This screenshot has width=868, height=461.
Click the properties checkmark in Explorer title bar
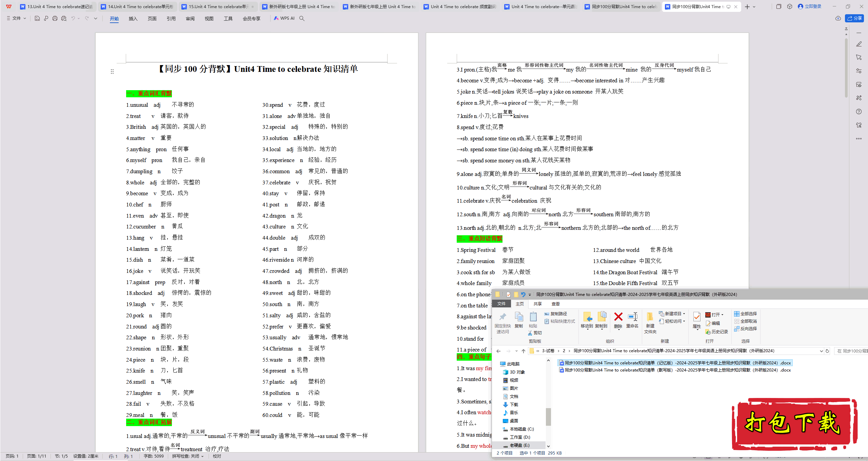point(509,295)
